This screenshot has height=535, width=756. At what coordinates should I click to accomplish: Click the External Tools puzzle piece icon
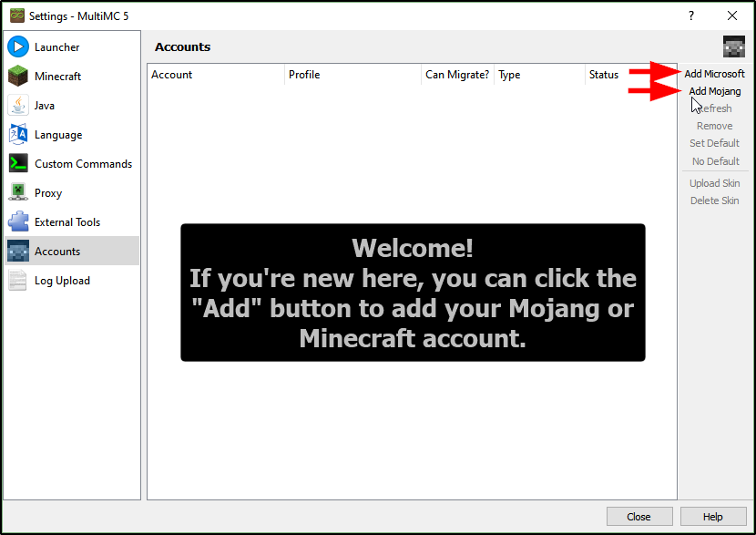pos(18,221)
